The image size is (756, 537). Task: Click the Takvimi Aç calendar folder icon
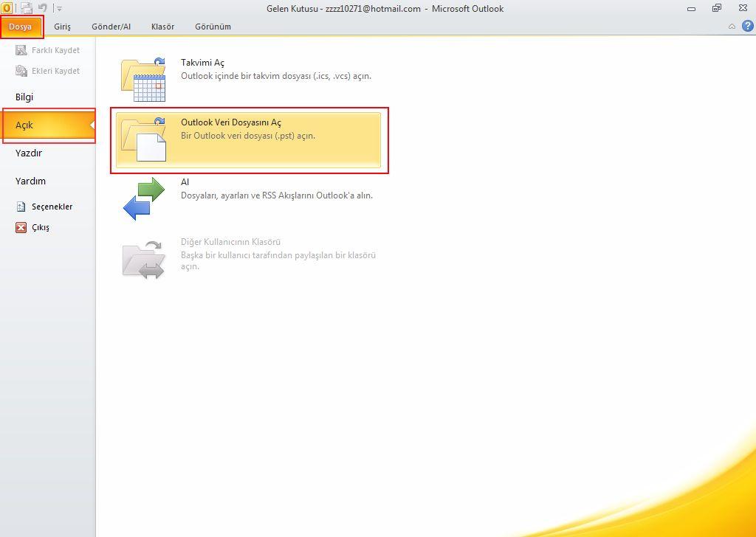[144, 79]
